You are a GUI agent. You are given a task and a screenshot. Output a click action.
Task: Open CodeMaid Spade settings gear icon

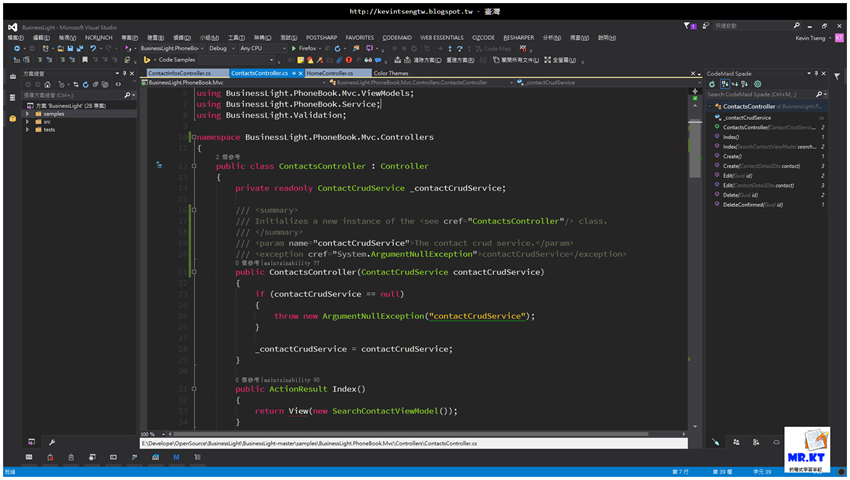[x=758, y=84]
